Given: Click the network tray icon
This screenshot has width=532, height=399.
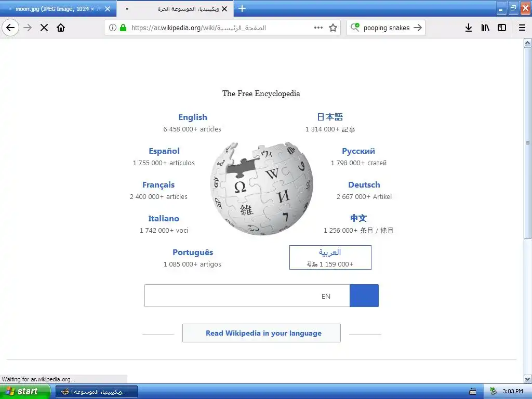Looking at the screenshot, I should [494, 392].
